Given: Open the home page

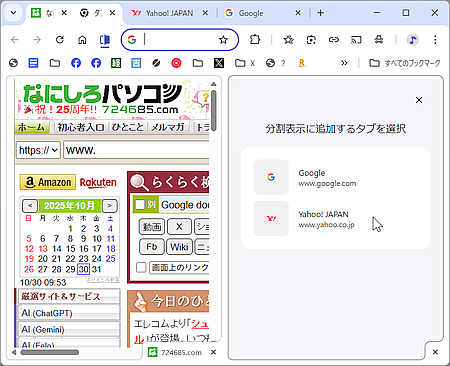Looking at the screenshot, I should pos(82,40).
